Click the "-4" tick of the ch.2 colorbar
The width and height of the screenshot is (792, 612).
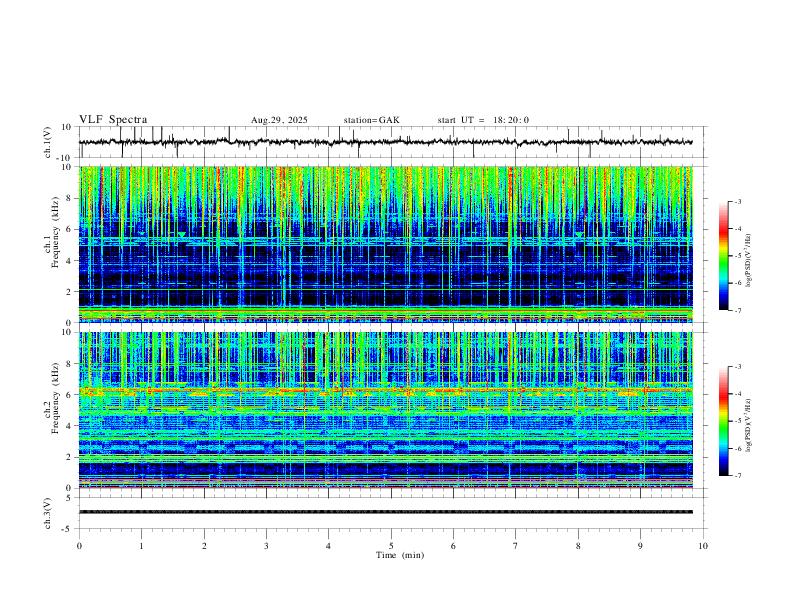point(737,394)
